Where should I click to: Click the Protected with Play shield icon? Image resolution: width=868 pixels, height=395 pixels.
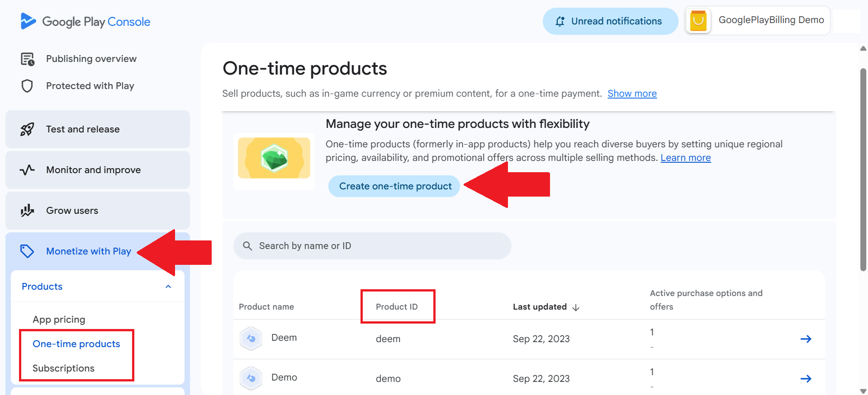click(x=27, y=86)
